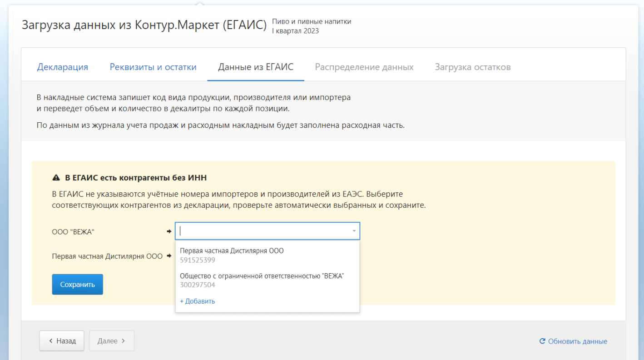Click the right chevron on the Далее button
This screenshot has height=360, width=644.
123,341
